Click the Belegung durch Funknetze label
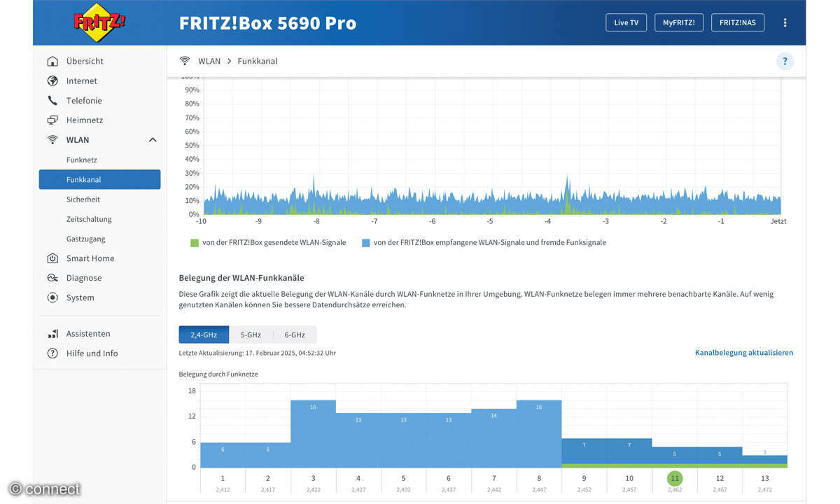 tap(218, 374)
